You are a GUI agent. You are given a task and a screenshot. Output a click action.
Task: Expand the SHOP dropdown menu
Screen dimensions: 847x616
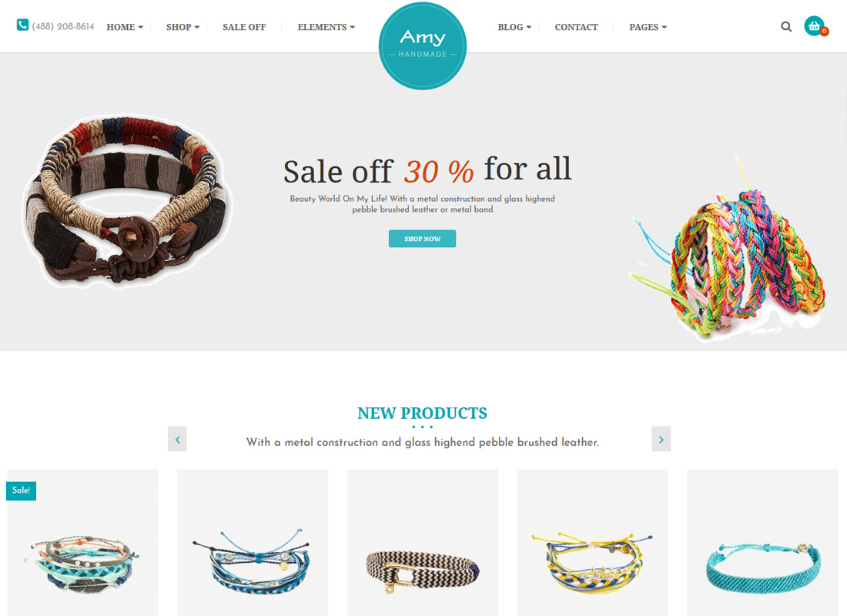(x=182, y=27)
